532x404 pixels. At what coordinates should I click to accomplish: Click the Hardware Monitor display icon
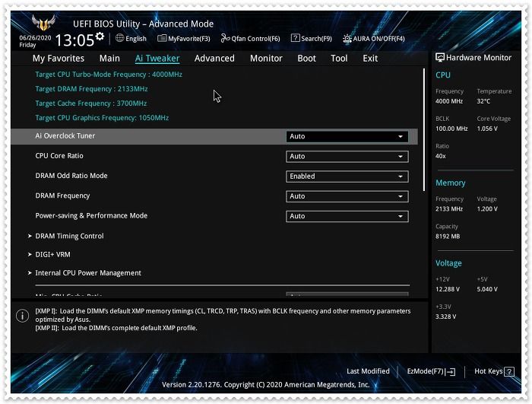440,57
